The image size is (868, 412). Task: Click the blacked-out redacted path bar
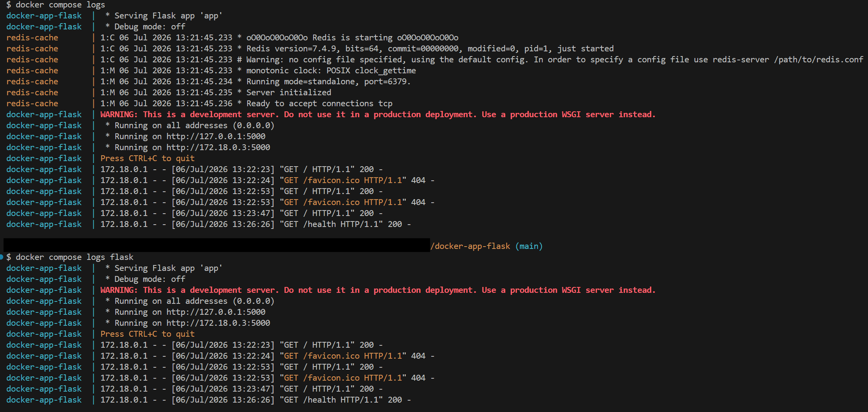217,245
